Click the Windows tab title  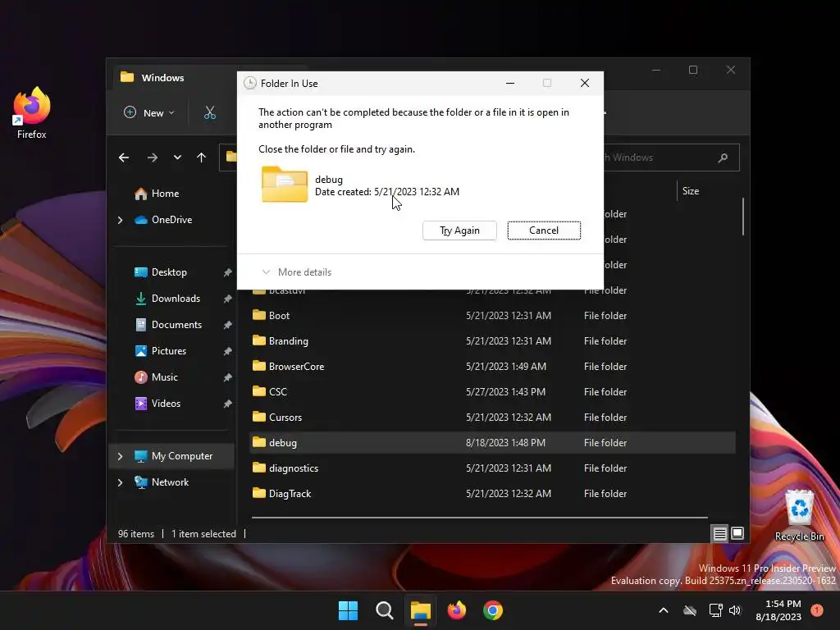pos(162,78)
